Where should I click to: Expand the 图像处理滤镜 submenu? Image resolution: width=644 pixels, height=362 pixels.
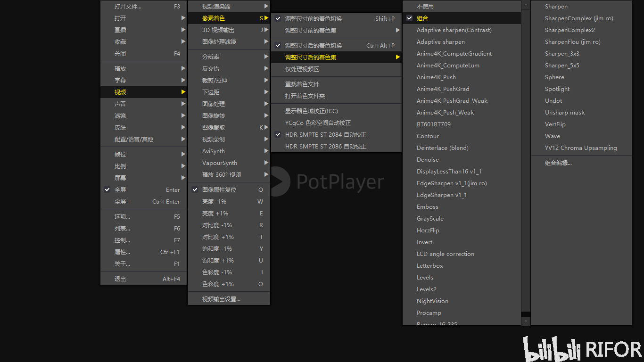tap(229, 41)
